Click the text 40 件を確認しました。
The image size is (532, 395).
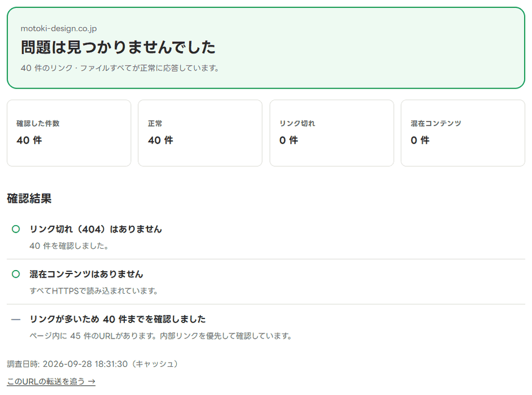(x=69, y=246)
